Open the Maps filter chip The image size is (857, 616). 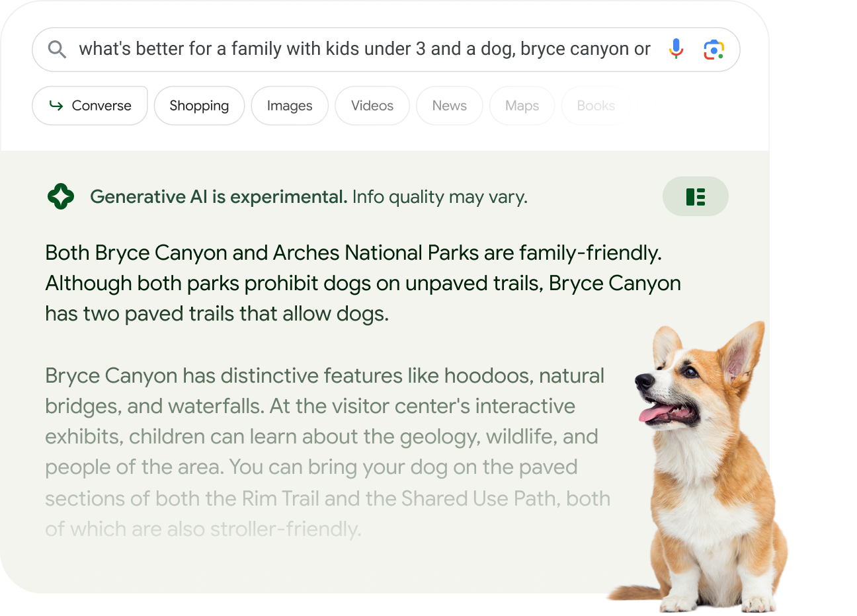[522, 106]
